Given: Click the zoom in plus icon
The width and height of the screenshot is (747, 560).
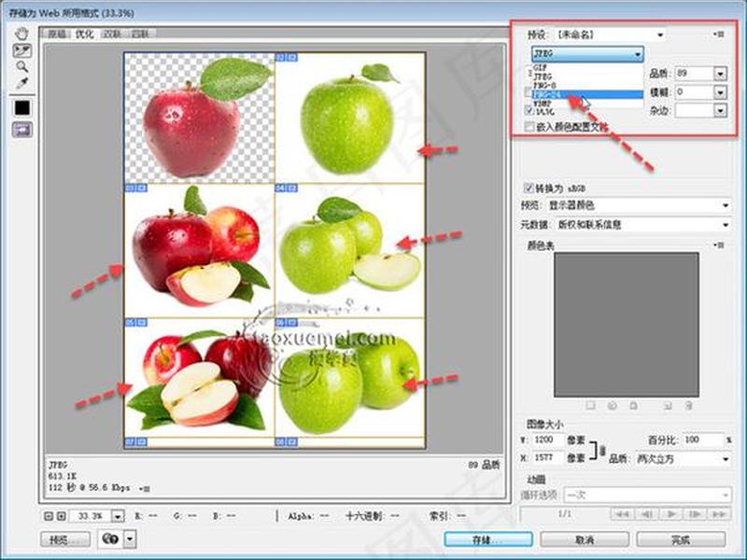Looking at the screenshot, I should tap(61, 516).
